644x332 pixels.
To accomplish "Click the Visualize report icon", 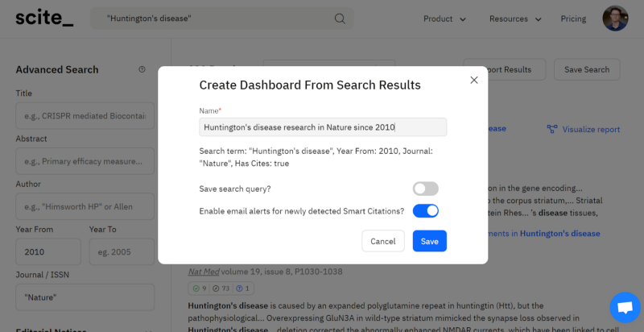I will [552, 129].
